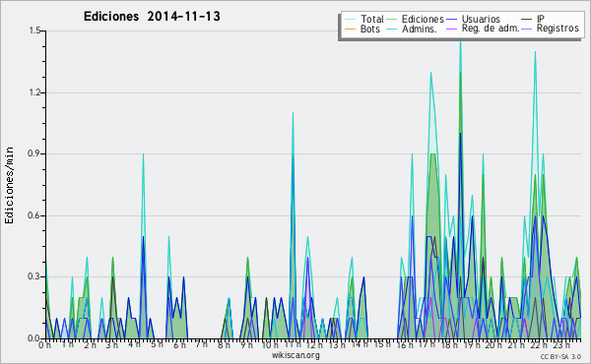Click the '15 h' x-axis label
591x364 pixels.
(x=382, y=343)
